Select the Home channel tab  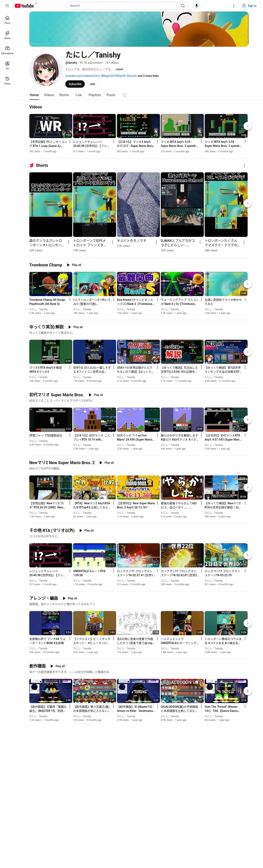34,95
